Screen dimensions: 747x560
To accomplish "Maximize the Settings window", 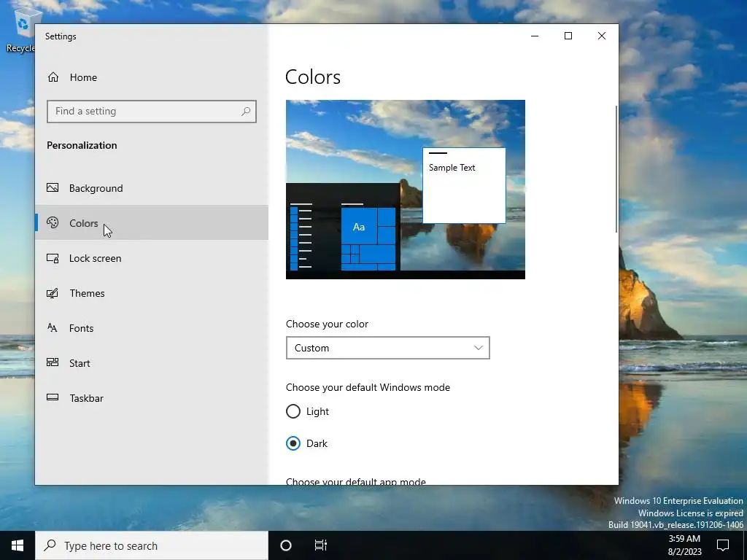I will coord(568,36).
